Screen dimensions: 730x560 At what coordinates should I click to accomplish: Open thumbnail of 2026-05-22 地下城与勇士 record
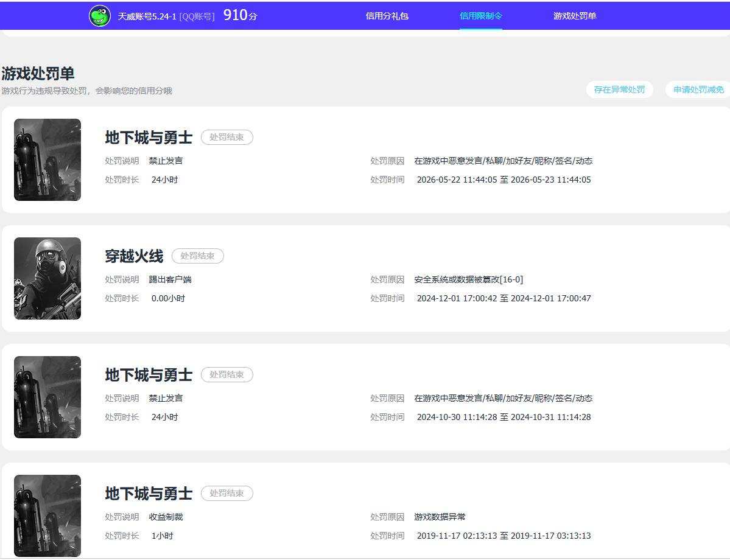tap(47, 159)
